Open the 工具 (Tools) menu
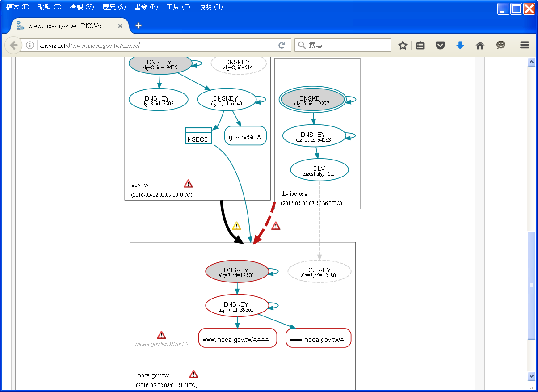The width and height of the screenshot is (538, 392). point(178,7)
